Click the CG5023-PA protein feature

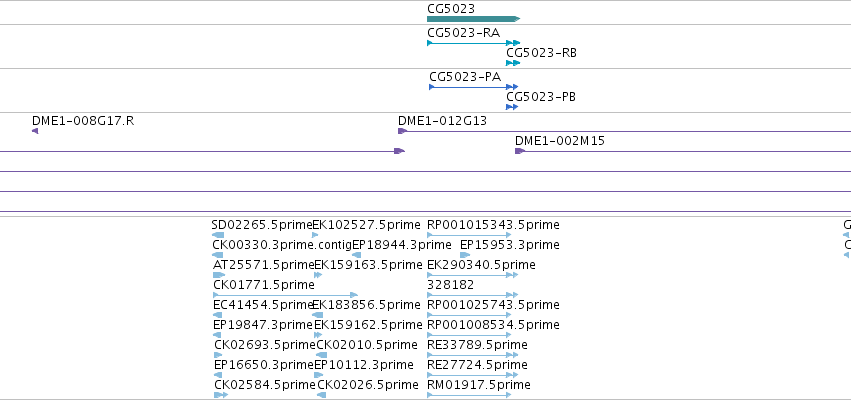[x=473, y=87]
